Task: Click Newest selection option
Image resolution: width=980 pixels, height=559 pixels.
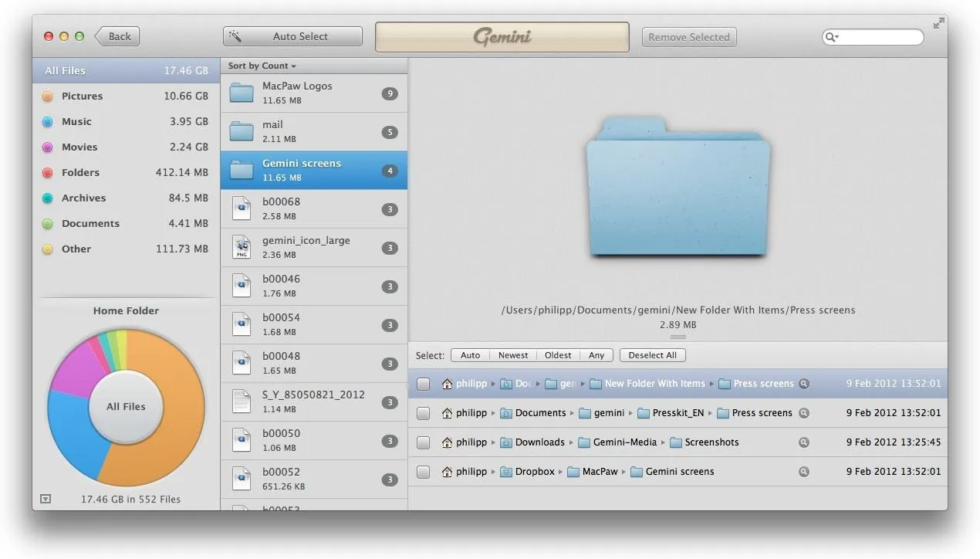Action: (513, 355)
